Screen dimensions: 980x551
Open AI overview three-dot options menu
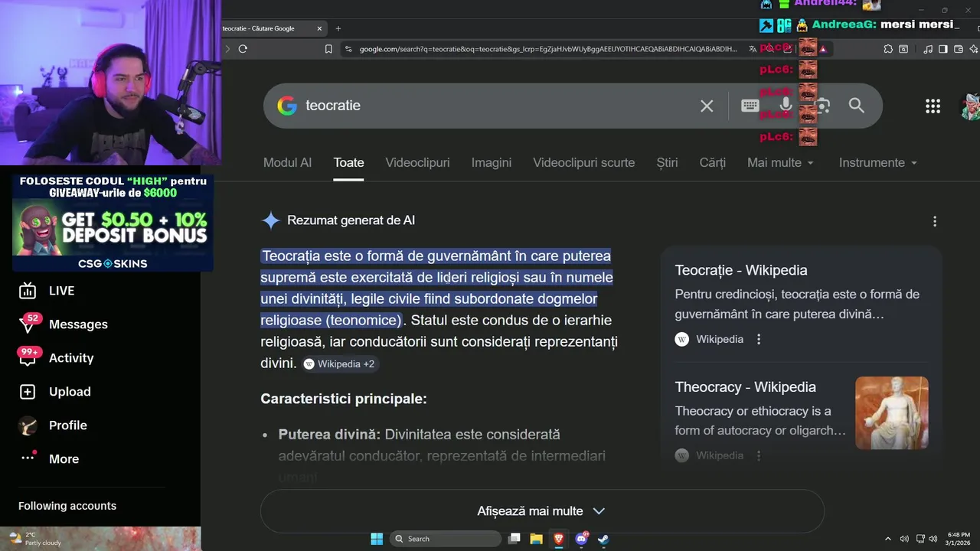click(934, 221)
